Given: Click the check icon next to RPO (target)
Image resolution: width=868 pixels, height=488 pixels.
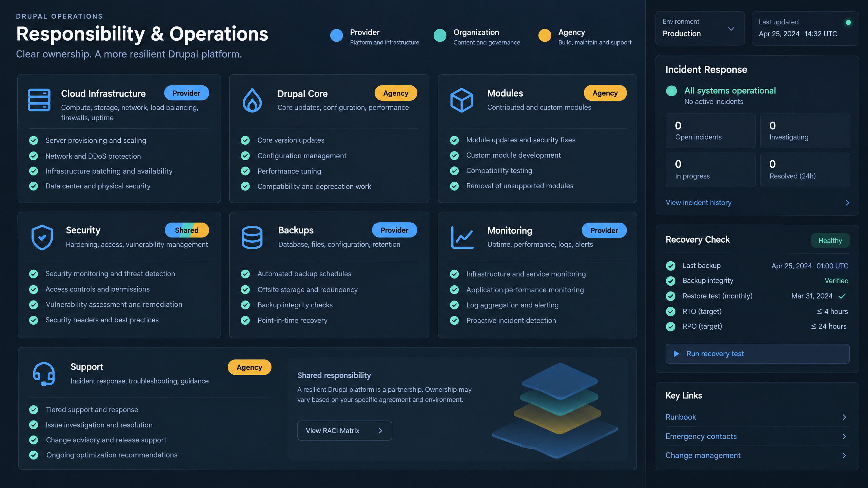Looking at the screenshot, I should (671, 327).
